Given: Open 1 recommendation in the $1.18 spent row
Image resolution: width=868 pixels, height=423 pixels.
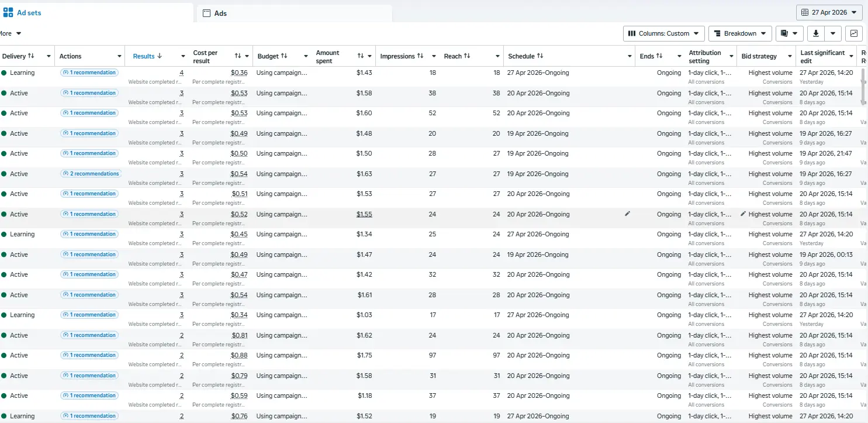Looking at the screenshot, I should (89, 396).
